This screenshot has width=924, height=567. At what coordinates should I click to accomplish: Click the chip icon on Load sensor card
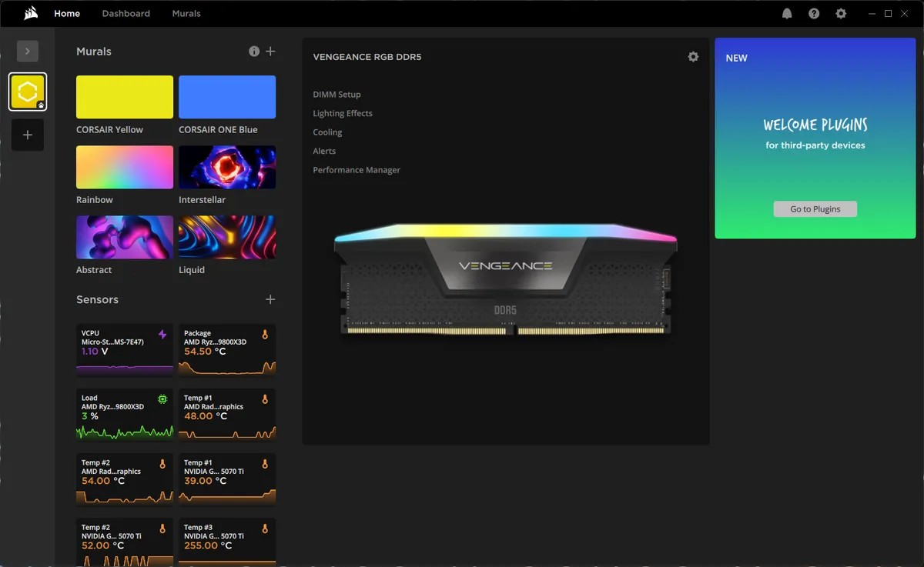click(162, 399)
